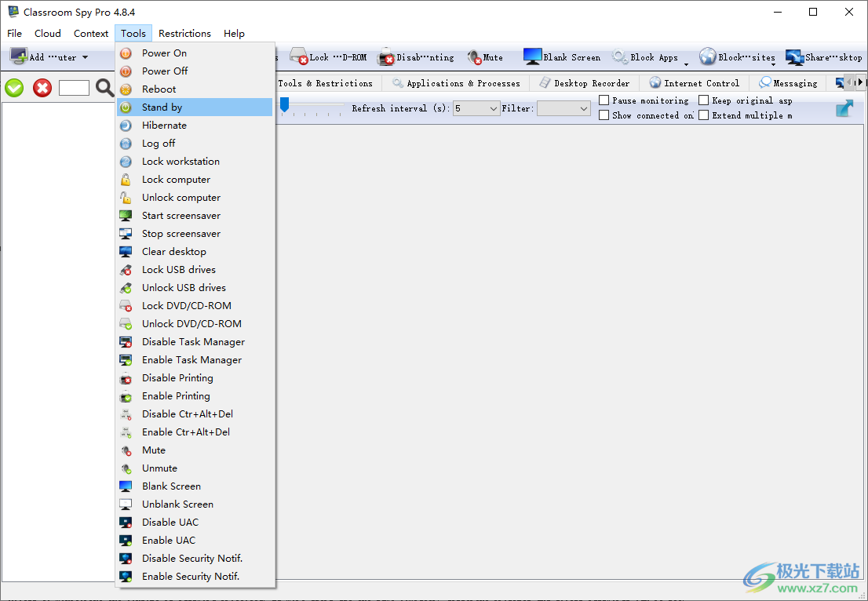Close the open Tools menu via its title

133,33
